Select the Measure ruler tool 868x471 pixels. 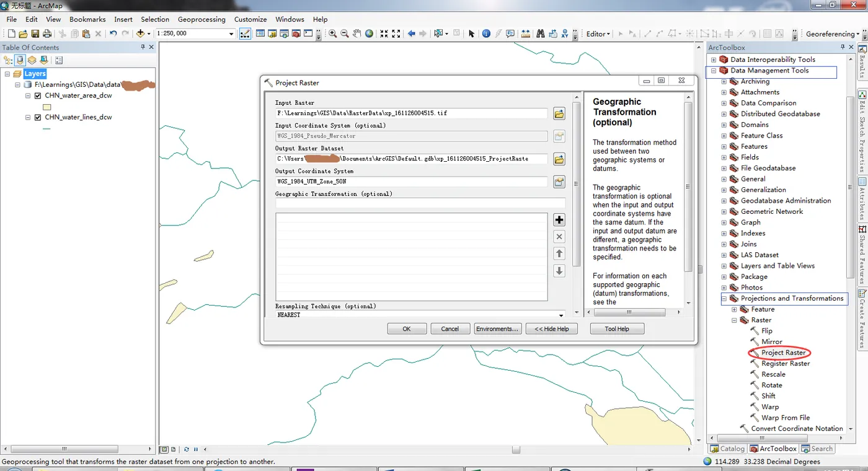(526, 33)
